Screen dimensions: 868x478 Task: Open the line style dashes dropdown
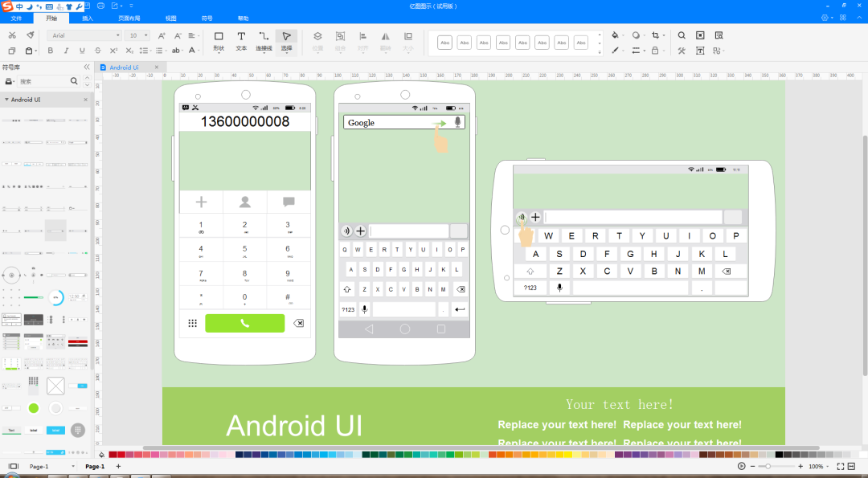[637, 51]
